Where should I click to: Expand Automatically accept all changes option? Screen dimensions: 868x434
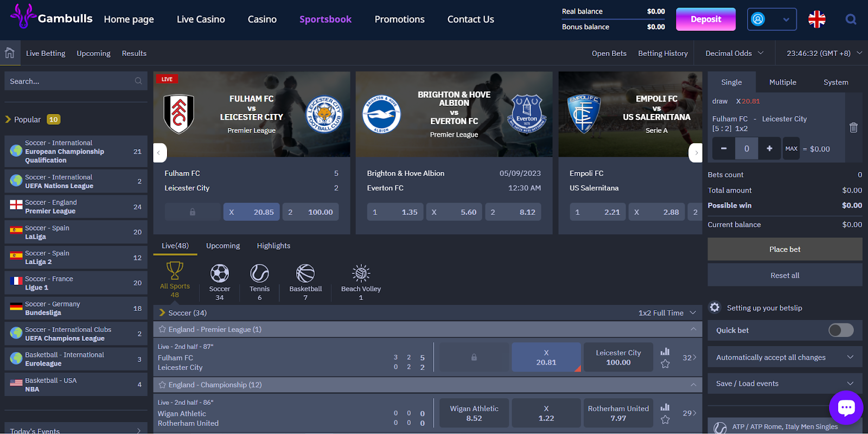(x=785, y=357)
